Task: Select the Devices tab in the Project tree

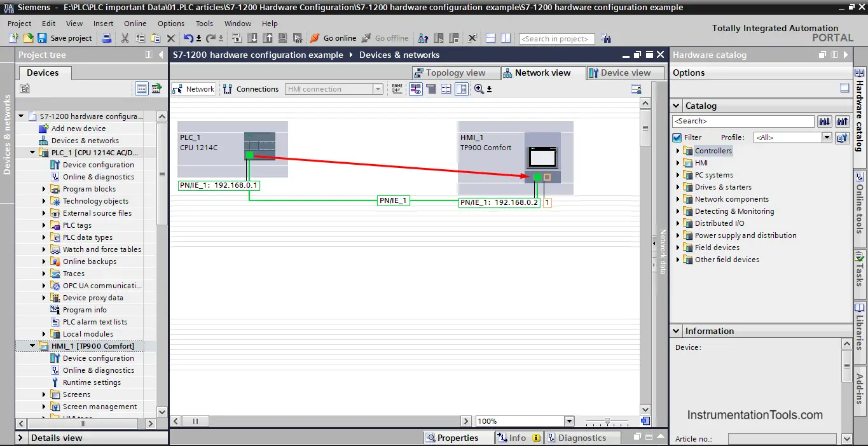Action: click(43, 73)
